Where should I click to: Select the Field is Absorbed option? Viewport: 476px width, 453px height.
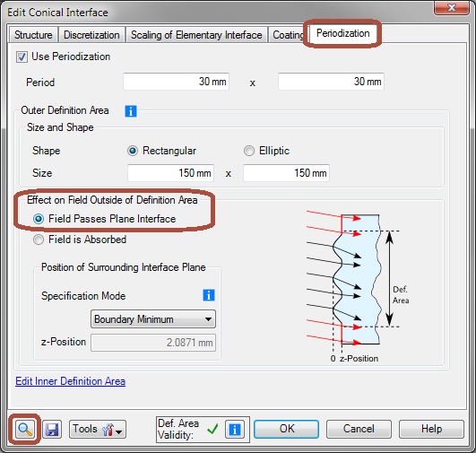(x=39, y=240)
